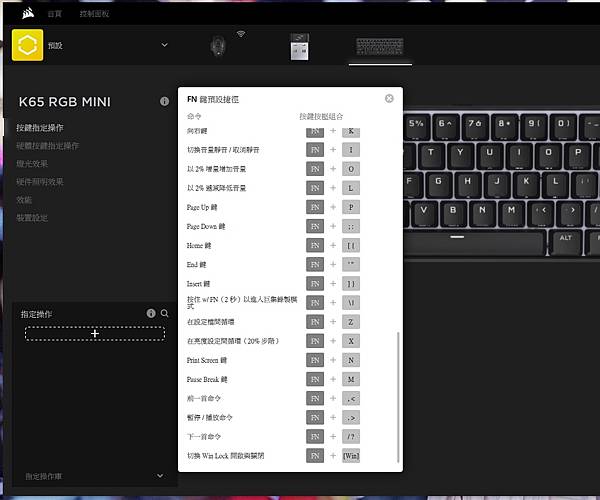600x500 pixels.
Task: Open 效能 performance menu item
Action: point(24,200)
